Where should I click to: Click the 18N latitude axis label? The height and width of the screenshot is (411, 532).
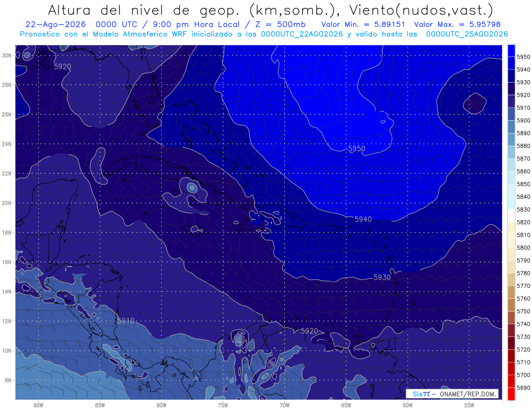[7, 232]
